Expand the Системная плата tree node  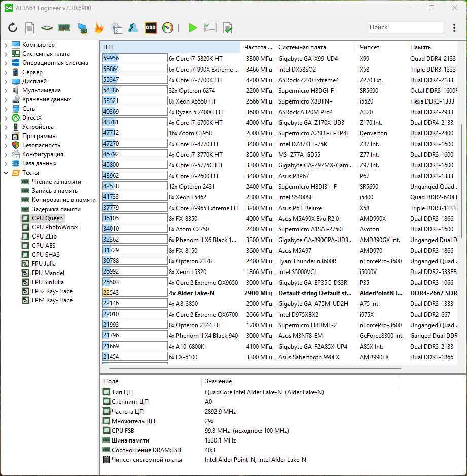(x=6, y=54)
